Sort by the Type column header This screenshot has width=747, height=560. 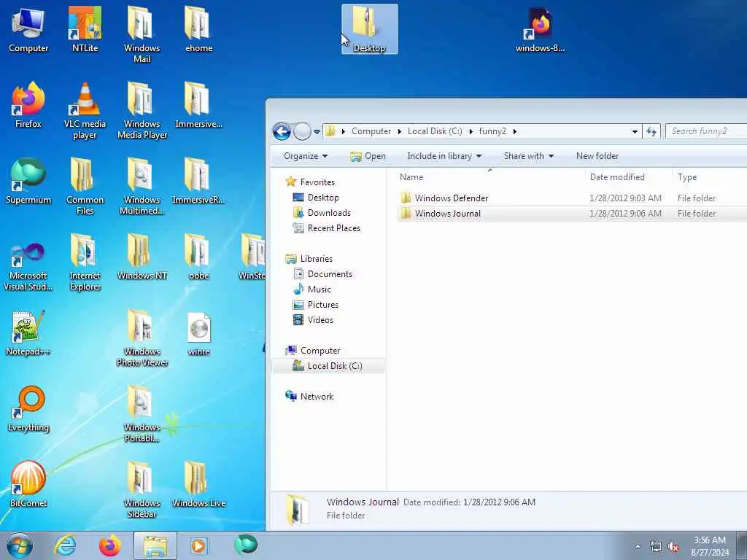coord(709,177)
